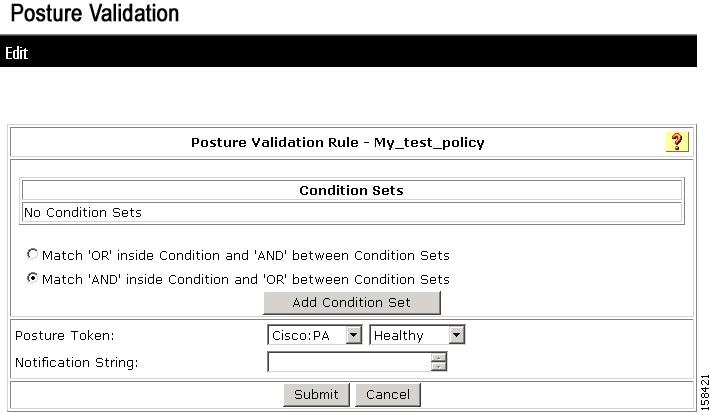Image resolution: width=710 pixels, height=412 pixels.
Task: Select the Match 'AND' inside Condition radio button
Action: [33, 279]
